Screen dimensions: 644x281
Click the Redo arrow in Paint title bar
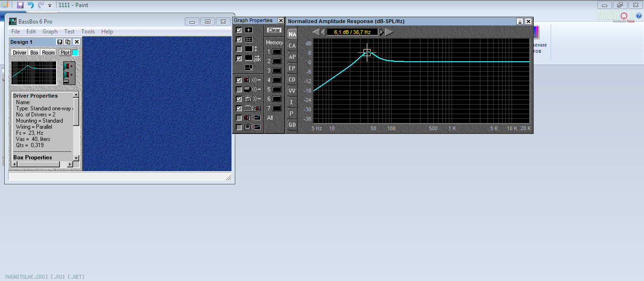41,5
